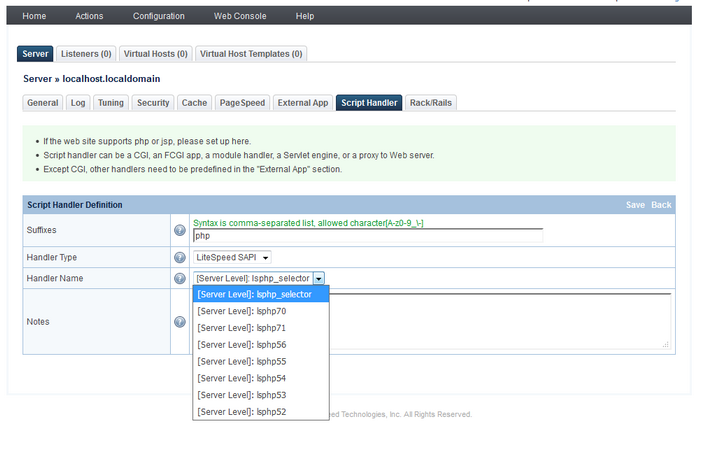
Task: Pick lsphp55 from the handler list
Action: pyautogui.click(x=261, y=362)
